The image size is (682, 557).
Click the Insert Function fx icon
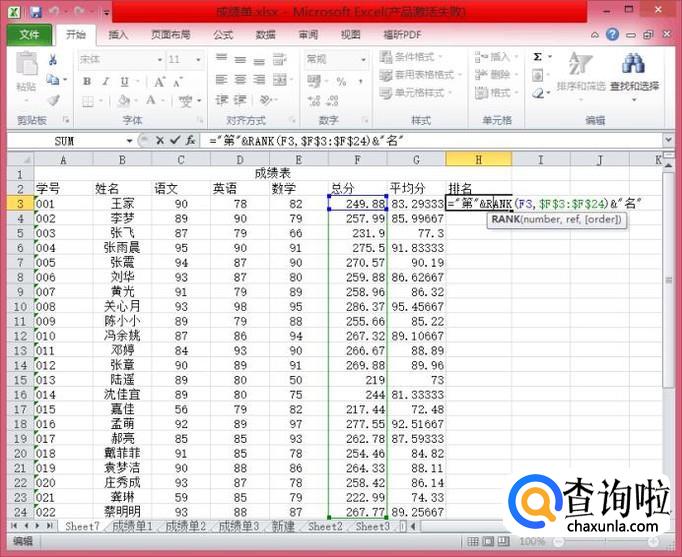tap(191, 140)
